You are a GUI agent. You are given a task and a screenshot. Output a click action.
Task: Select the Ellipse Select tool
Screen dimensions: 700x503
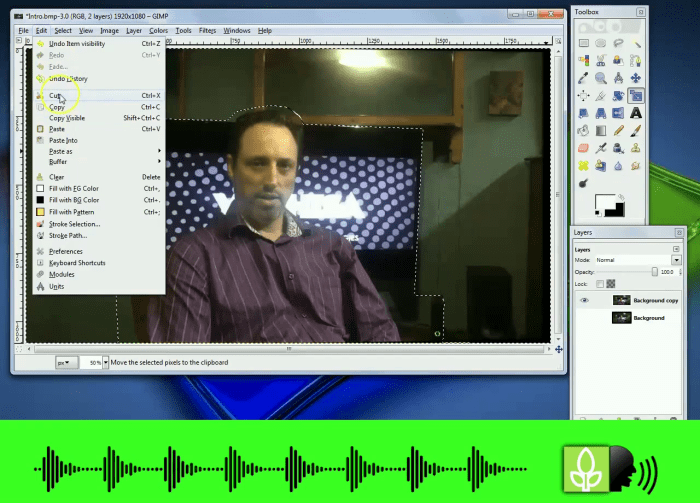(601, 43)
